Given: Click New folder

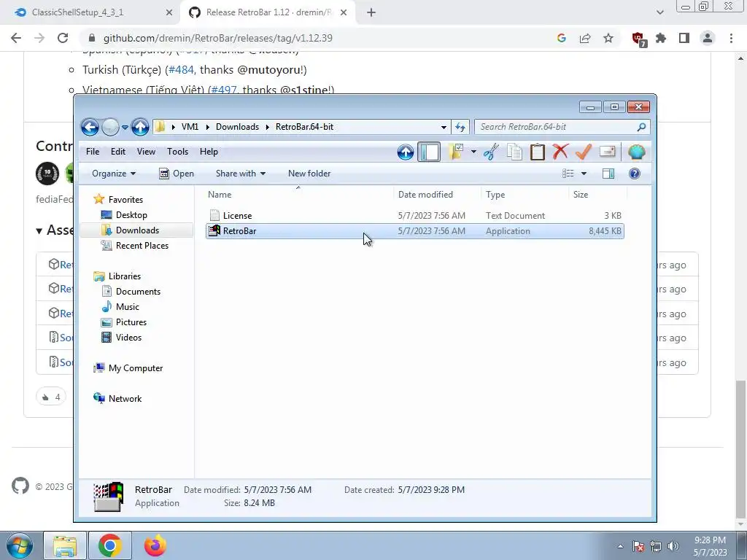Looking at the screenshot, I should pyautogui.click(x=309, y=174).
